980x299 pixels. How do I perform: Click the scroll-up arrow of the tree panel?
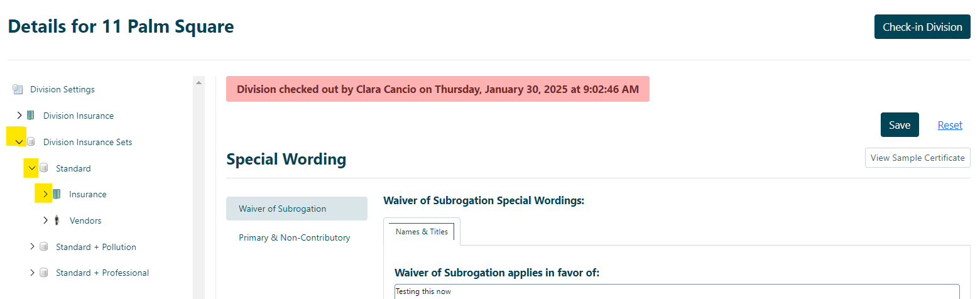tap(199, 82)
